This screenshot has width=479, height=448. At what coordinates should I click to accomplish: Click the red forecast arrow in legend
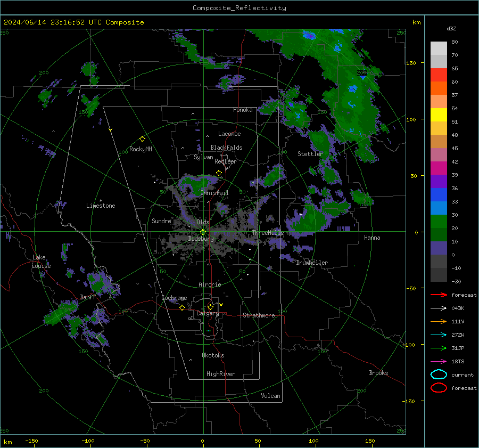point(439,295)
